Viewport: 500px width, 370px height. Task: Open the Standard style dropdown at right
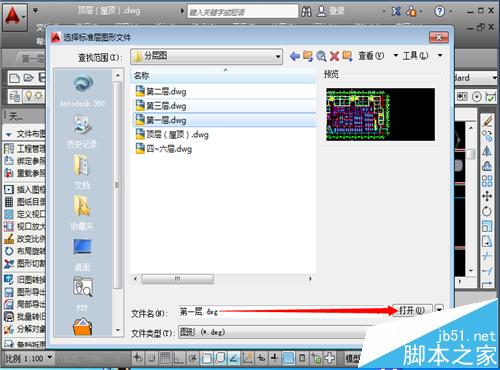(494, 78)
